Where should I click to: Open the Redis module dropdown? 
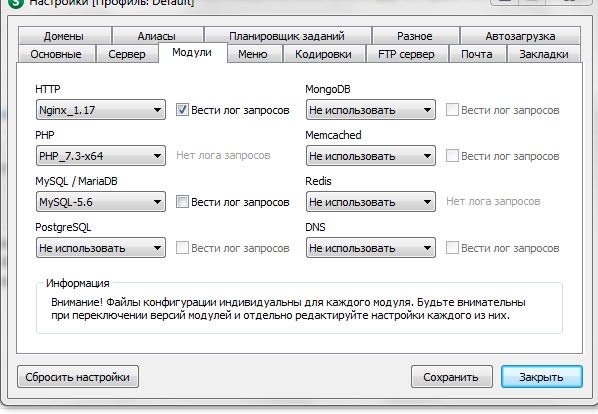(371, 202)
